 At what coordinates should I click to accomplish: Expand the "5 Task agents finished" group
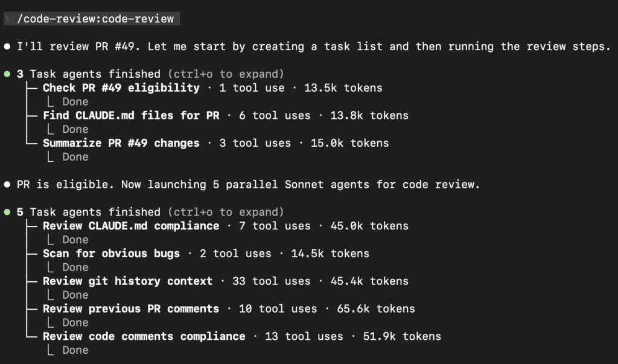(89, 212)
